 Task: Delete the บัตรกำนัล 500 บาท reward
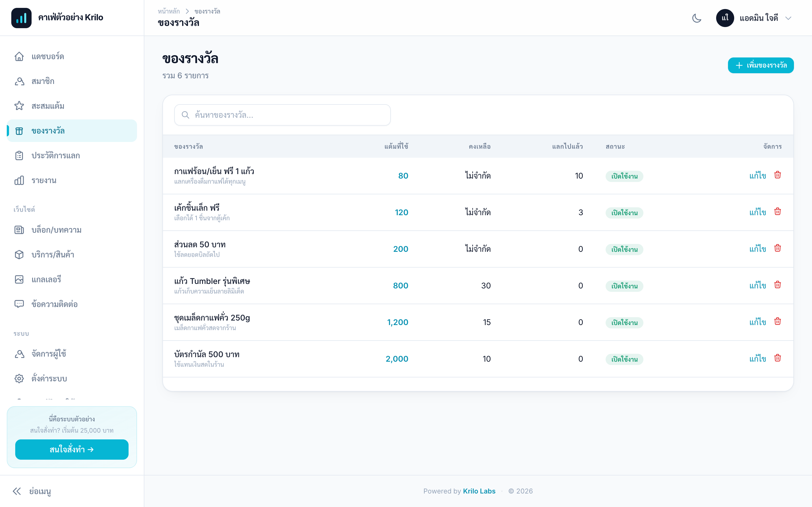pos(777,358)
